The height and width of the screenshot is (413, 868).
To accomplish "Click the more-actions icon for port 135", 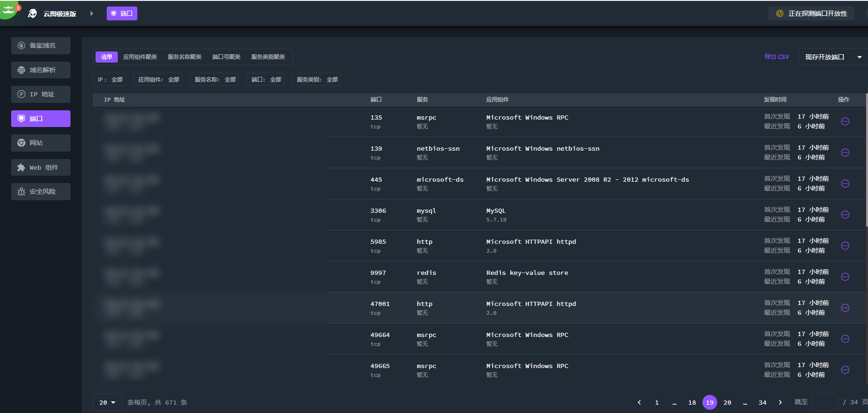I will point(845,121).
